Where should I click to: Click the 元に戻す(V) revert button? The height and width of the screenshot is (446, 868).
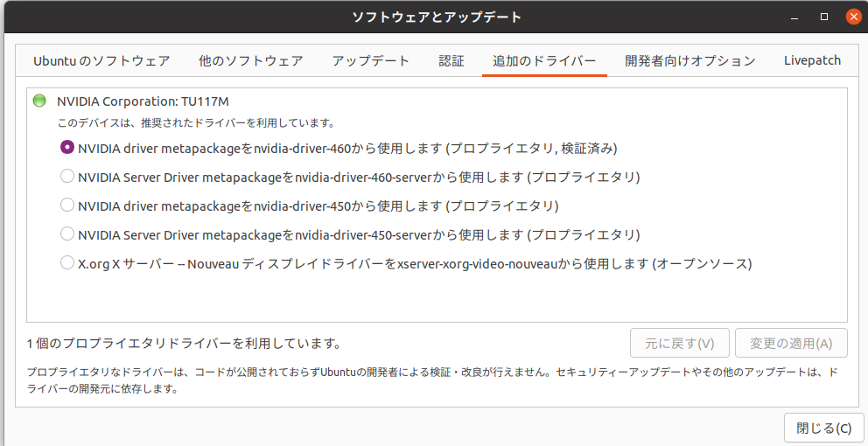tap(680, 344)
